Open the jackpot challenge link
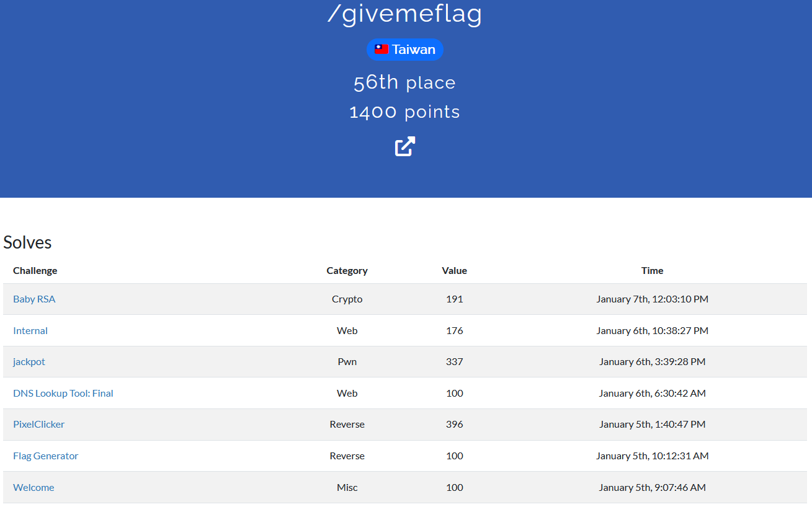Image resolution: width=812 pixels, height=507 pixels. 29,361
